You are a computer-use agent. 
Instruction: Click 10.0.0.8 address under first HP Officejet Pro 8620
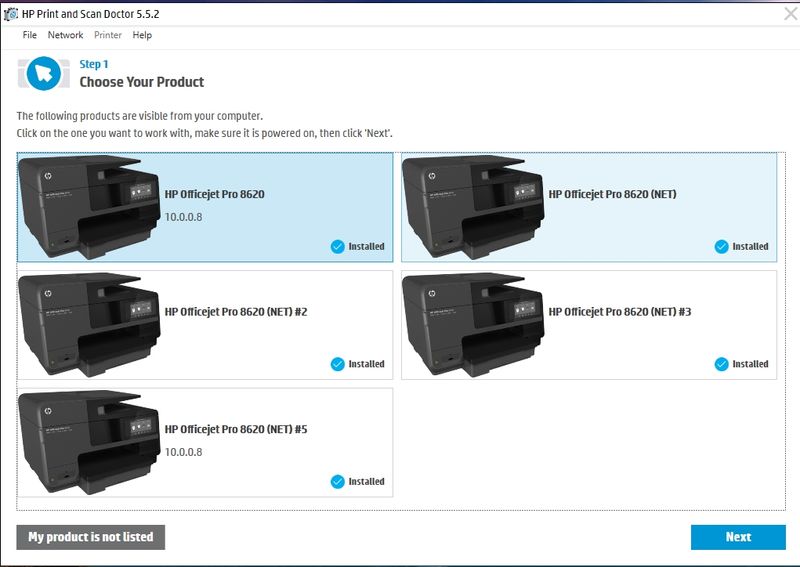pyautogui.click(x=183, y=217)
